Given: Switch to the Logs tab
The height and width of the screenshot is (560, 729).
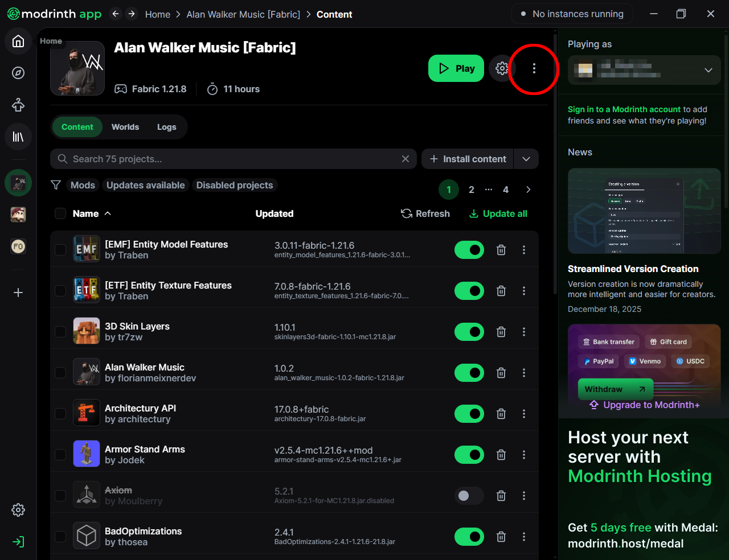Looking at the screenshot, I should coord(166,127).
